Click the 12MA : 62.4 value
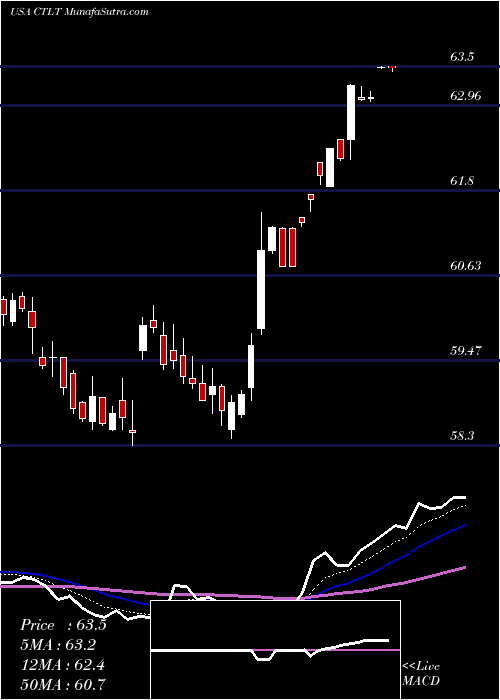The image size is (500, 700). click(x=62, y=664)
